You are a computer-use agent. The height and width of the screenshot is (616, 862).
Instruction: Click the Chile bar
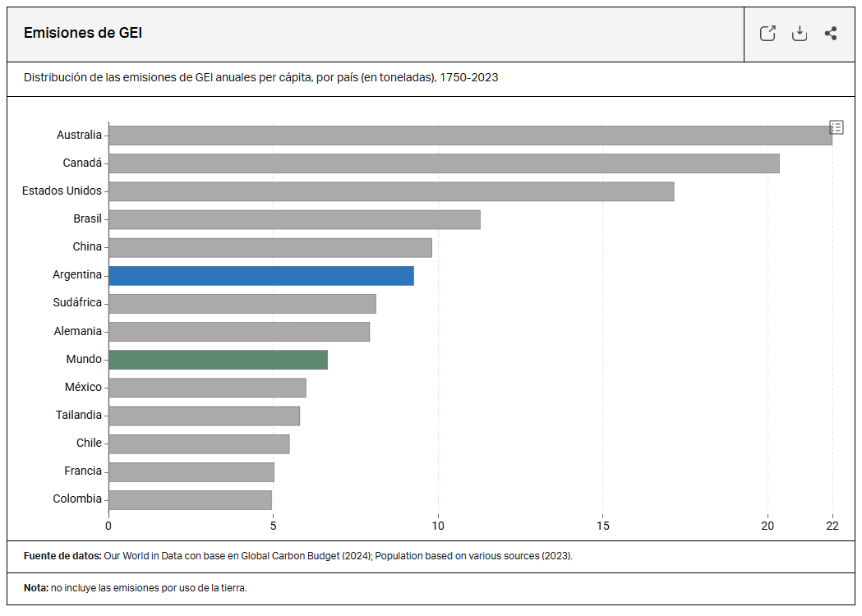tap(199, 444)
